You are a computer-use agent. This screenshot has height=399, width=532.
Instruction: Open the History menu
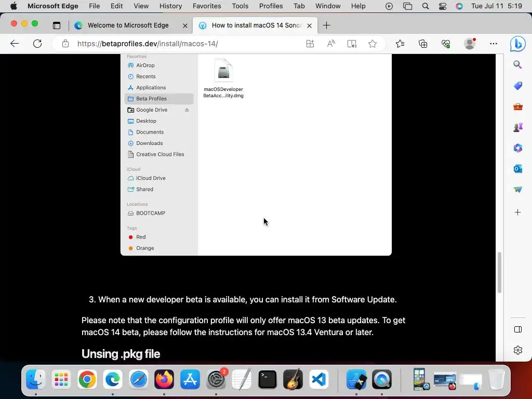pyautogui.click(x=170, y=6)
